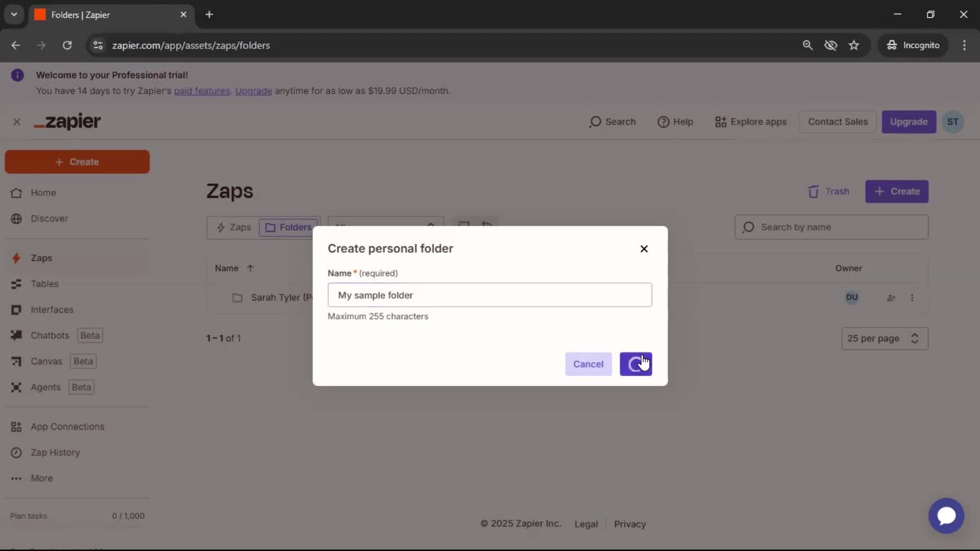Click the purple Upgrade button
The image size is (980, 551).
coord(909,122)
